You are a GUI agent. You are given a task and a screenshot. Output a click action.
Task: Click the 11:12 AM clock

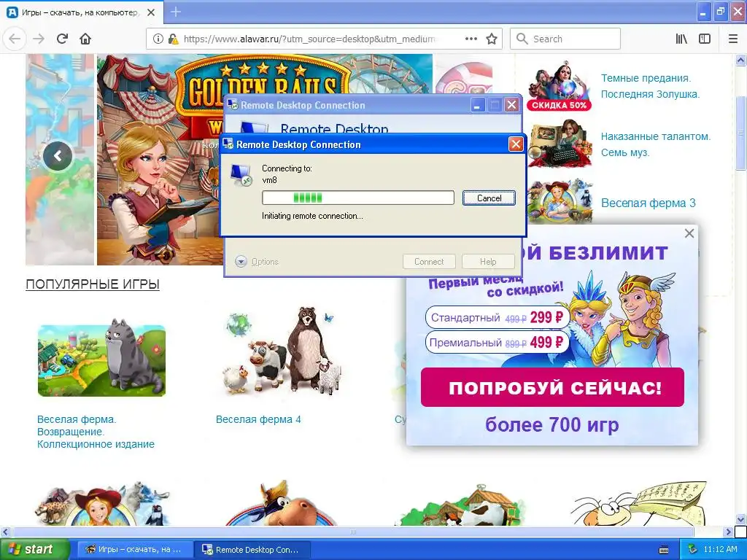tap(720, 550)
